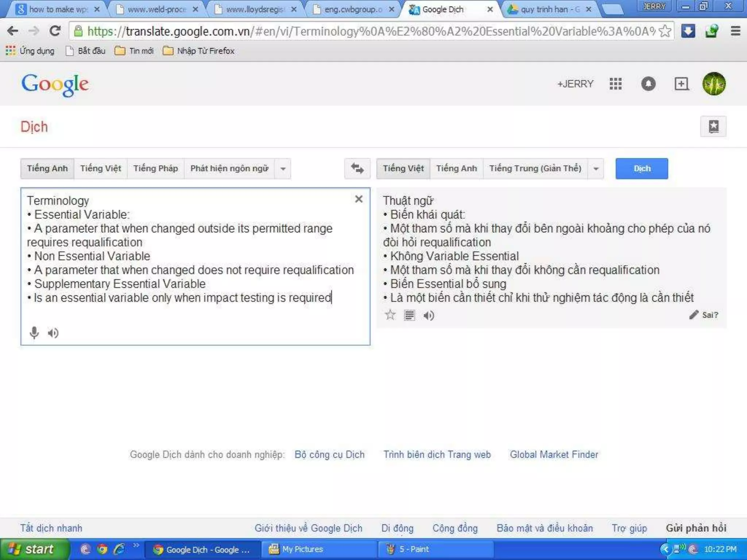Image resolution: width=747 pixels, height=560 pixels.
Task: Select Tiếng Anh as target language
Action: (457, 168)
